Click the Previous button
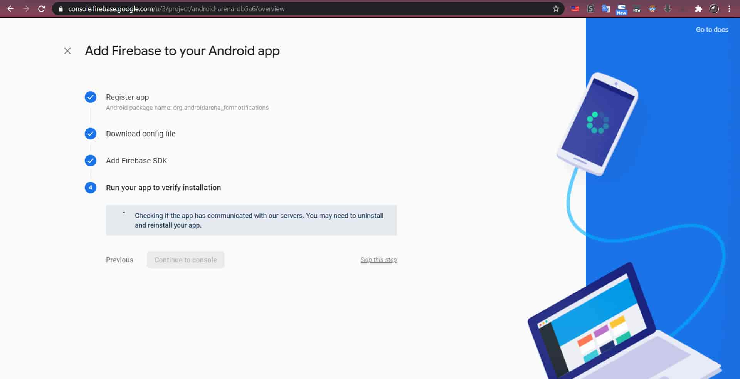The image size is (740, 379). pos(119,260)
